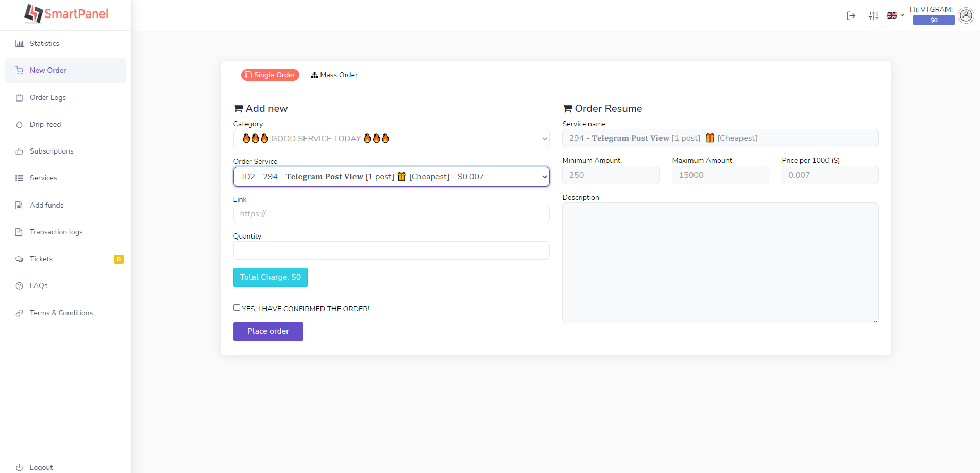980x473 pixels.
Task: Open the language flag dropdown
Action: pyautogui.click(x=895, y=15)
